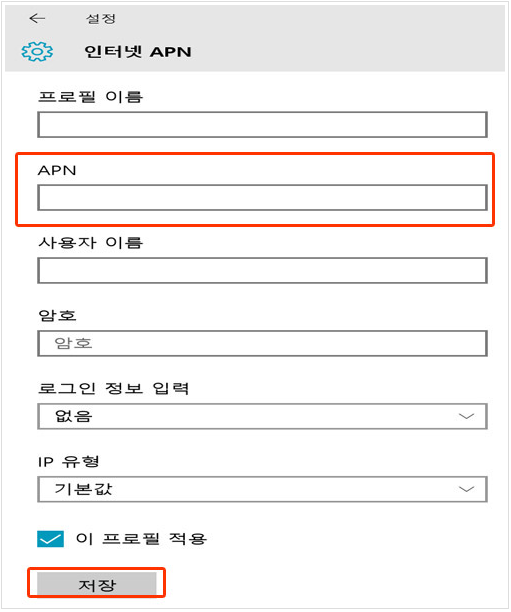Click the IP 유형 label

coord(69,461)
